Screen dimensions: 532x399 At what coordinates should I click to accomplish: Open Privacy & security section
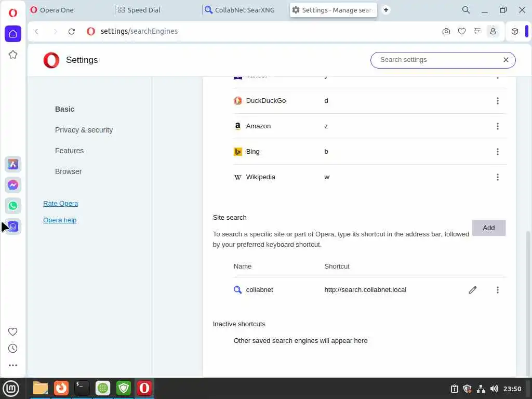(x=84, y=130)
